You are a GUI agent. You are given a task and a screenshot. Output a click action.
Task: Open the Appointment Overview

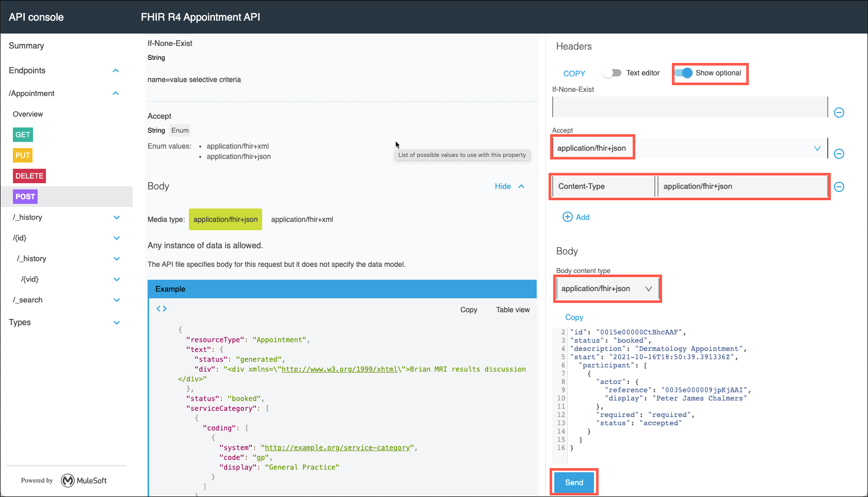point(28,114)
